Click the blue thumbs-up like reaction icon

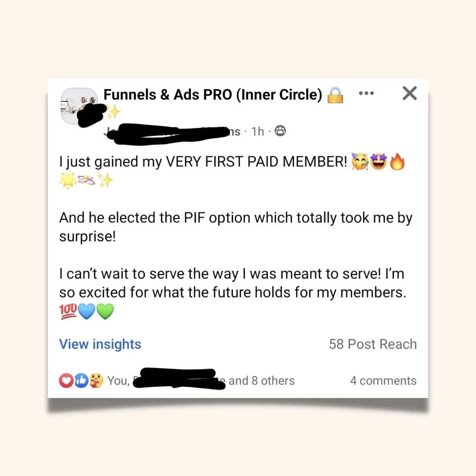click(80, 381)
